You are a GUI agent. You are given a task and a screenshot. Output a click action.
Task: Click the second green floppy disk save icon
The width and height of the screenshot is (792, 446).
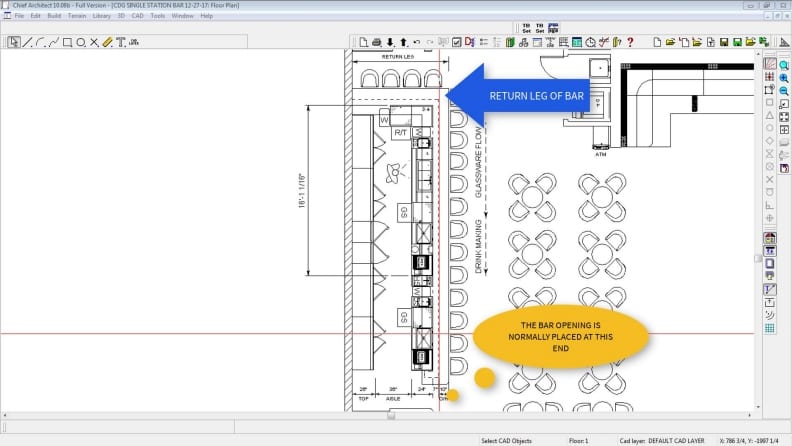[737, 42]
